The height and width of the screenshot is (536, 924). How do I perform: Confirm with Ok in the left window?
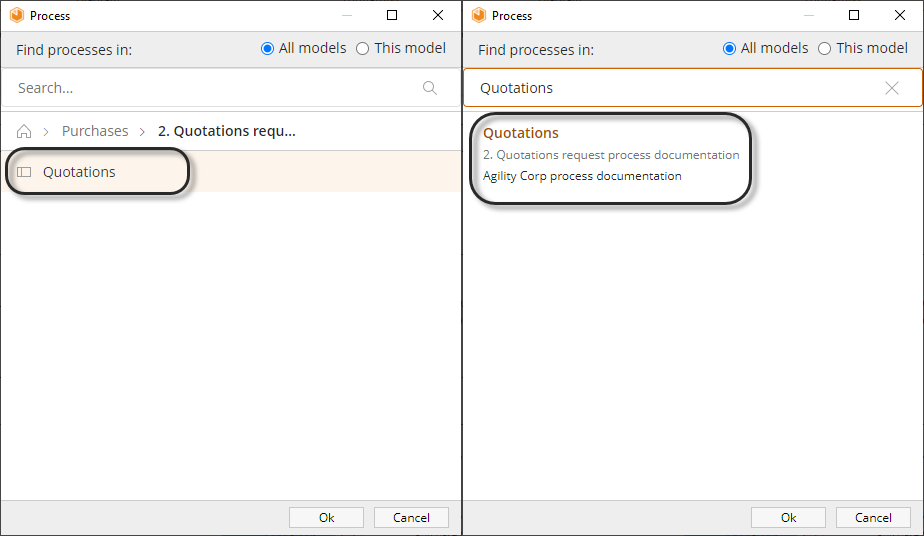click(326, 518)
